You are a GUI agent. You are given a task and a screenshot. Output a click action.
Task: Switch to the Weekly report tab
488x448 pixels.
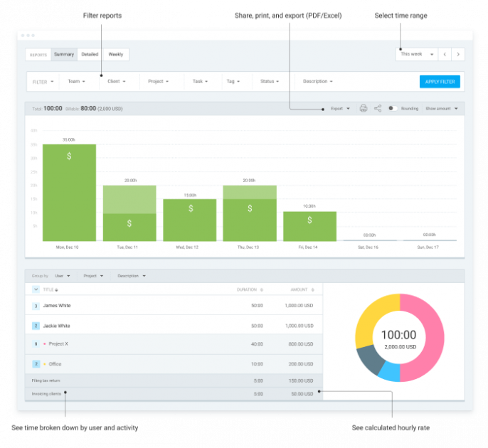click(x=115, y=54)
